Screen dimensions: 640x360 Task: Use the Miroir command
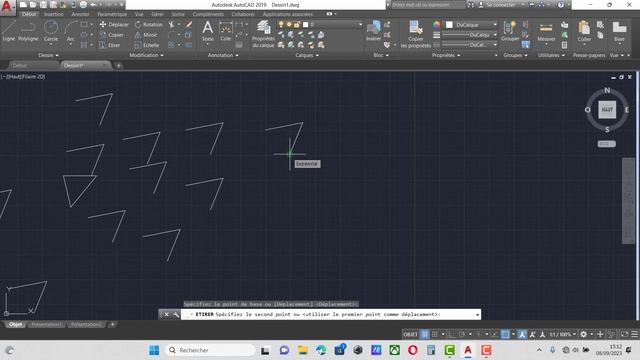[x=146, y=35]
